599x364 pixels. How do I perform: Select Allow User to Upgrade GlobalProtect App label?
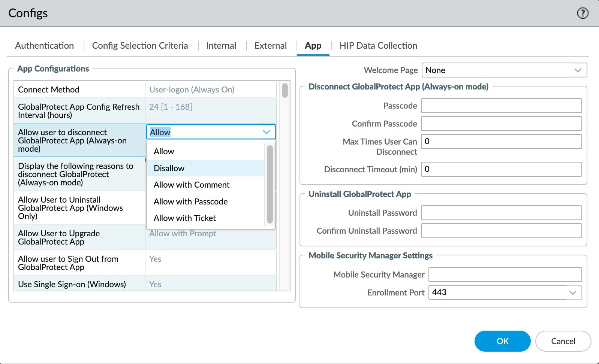click(59, 237)
